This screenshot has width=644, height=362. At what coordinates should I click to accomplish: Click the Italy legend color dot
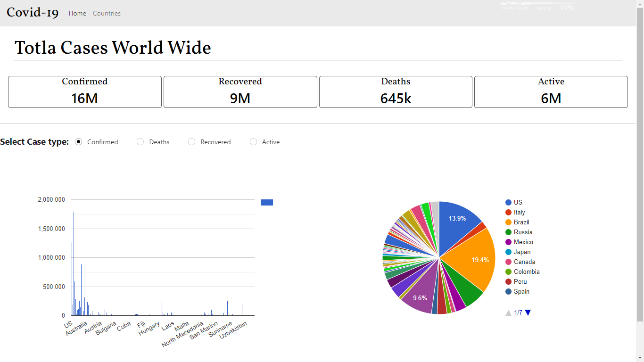point(508,212)
